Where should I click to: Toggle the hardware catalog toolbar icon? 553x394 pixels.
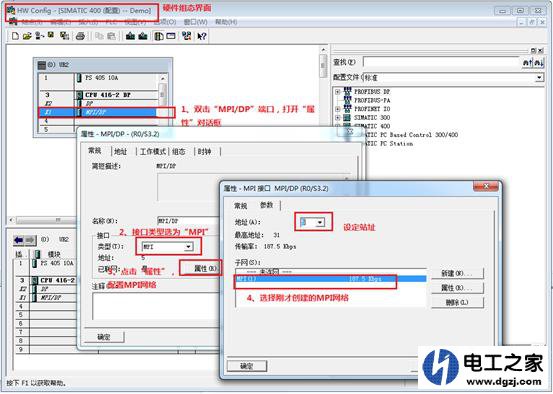click(x=159, y=36)
